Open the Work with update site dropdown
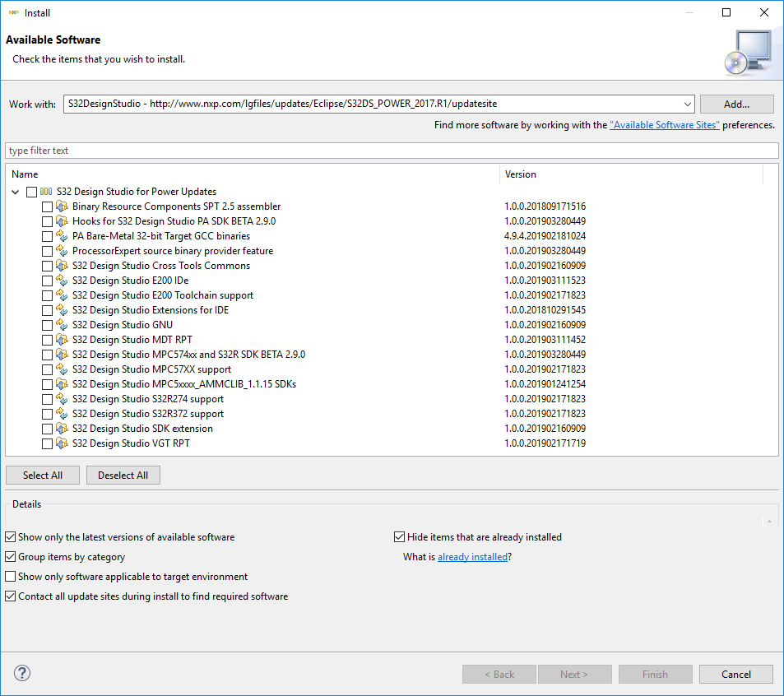This screenshot has height=696, width=784. (688, 104)
